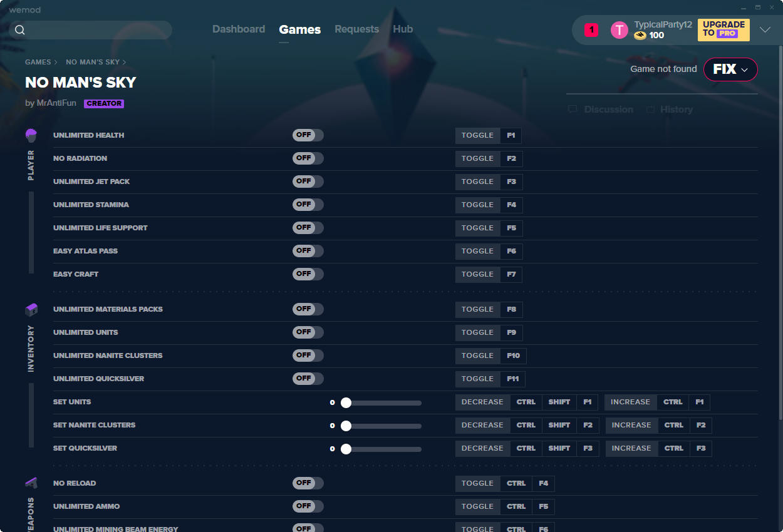Open the red notification badge
Image resolution: width=783 pixels, height=532 pixels.
pos(591,30)
